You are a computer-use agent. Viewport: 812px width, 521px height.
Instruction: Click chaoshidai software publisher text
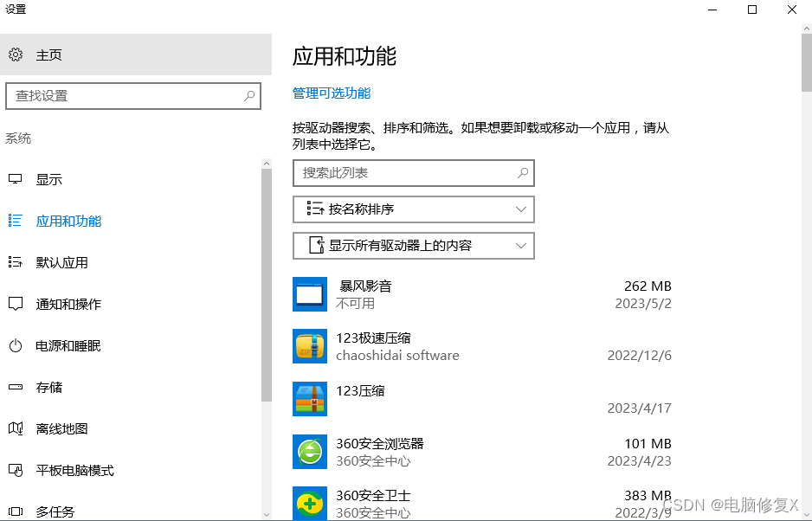(x=397, y=356)
